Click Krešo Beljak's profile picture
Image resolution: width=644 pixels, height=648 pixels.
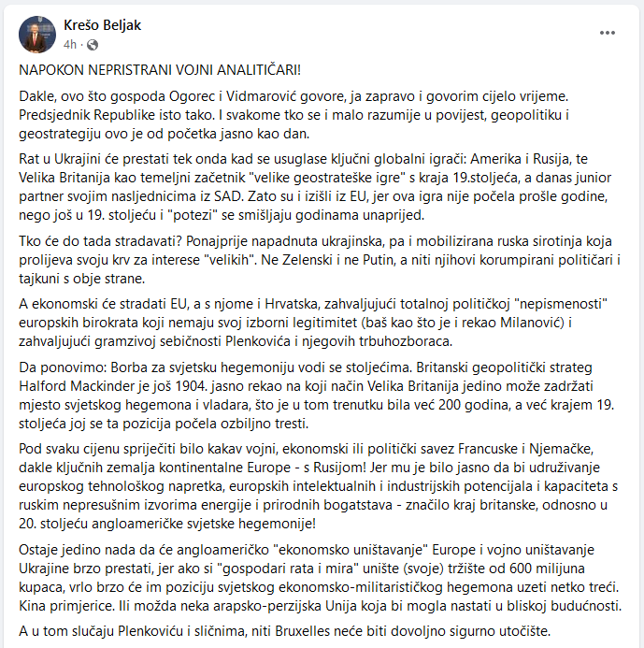(36, 33)
